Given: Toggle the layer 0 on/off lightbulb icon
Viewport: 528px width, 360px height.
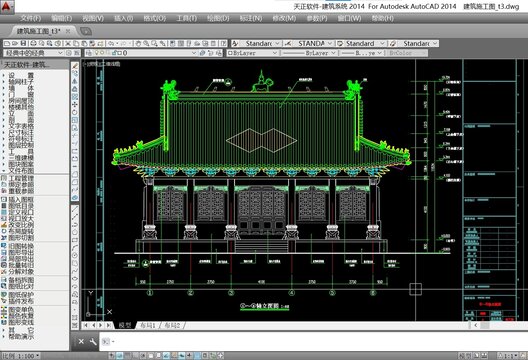Looking at the screenshot, I should click(97, 53).
